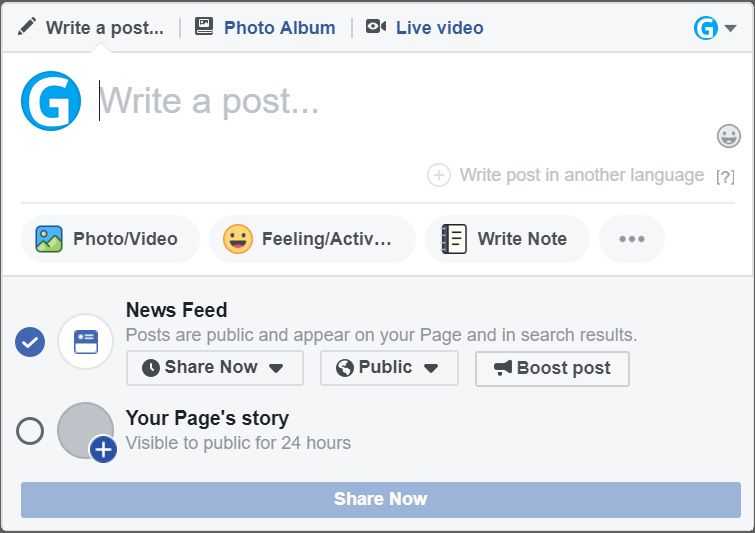Viewport: 755px width, 533px height.
Task: Switch to the Photo Album tab
Action: [265, 27]
